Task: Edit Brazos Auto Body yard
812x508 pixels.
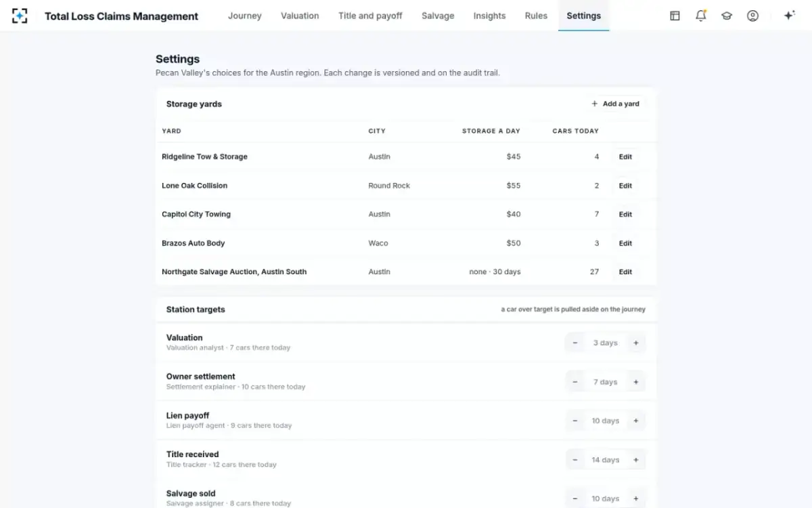Action: (x=625, y=243)
